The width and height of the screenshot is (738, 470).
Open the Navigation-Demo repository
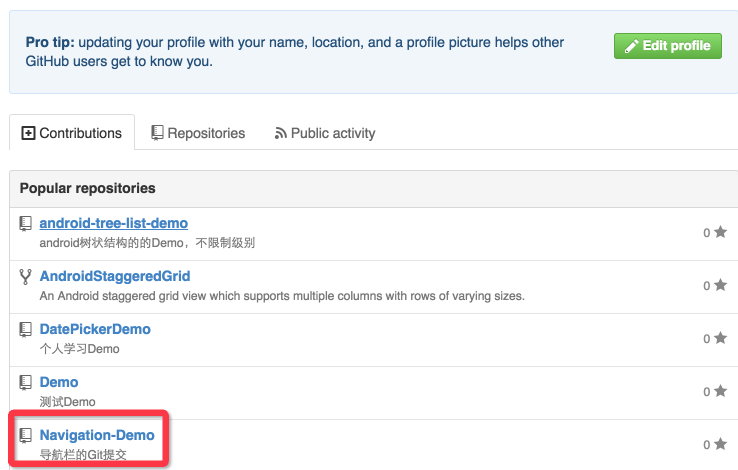tap(97, 435)
